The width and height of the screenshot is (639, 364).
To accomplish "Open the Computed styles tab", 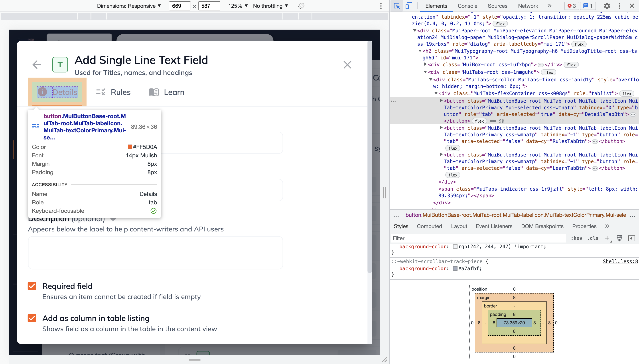I will pos(429,226).
